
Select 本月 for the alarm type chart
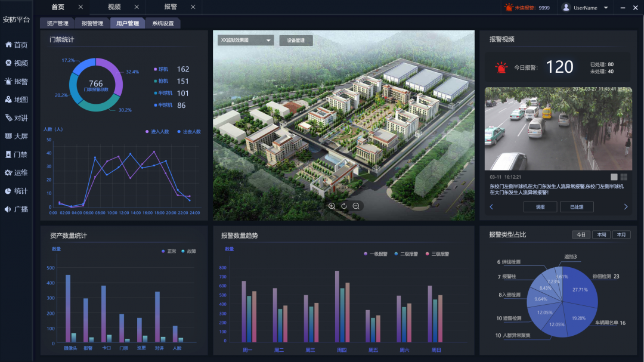(x=621, y=234)
